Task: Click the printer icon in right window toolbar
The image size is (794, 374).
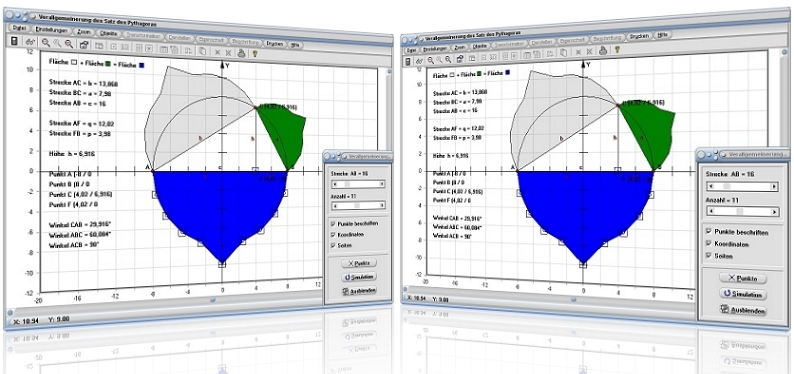Action: (603, 50)
